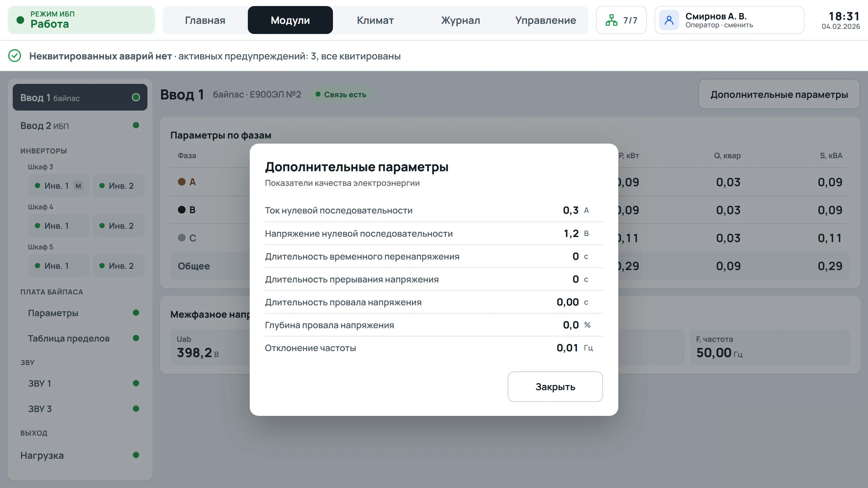The height and width of the screenshot is (488, 868).
Task: Open Шкаф 4 Инв. 2 module
Action: click(x=118, y=226)
